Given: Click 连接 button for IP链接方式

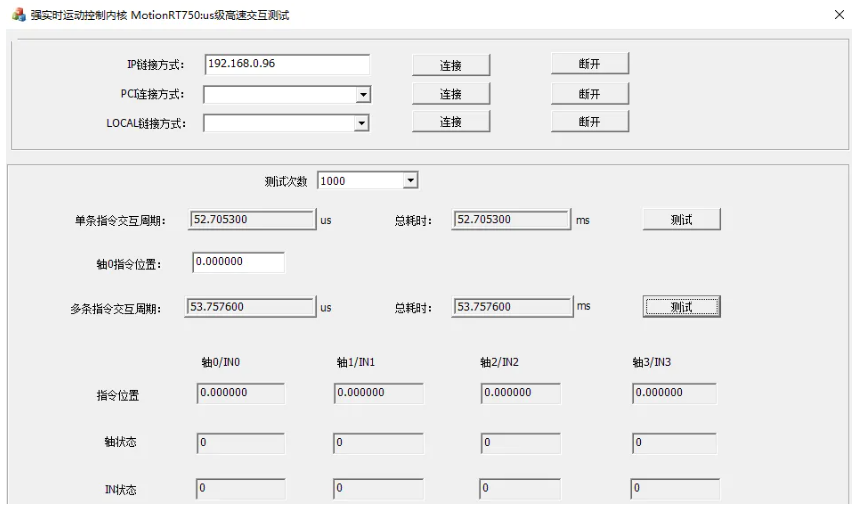Looking at the screenshot, I should 451,66.
